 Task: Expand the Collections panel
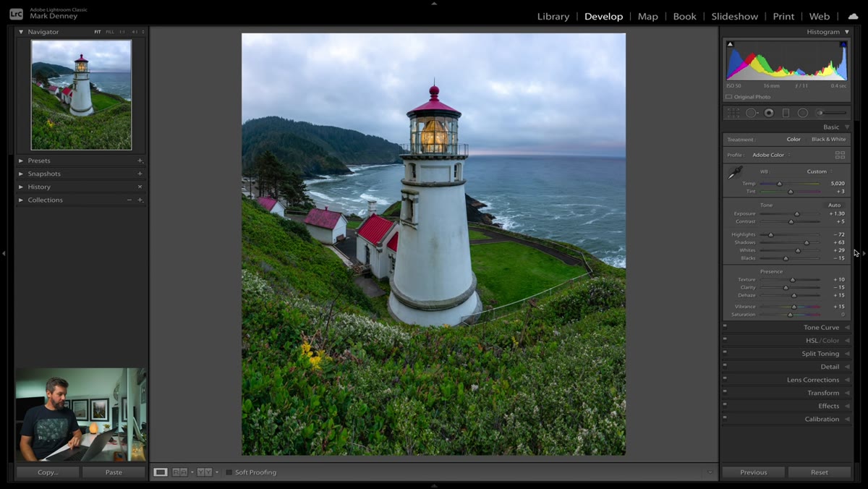(21, 200)
